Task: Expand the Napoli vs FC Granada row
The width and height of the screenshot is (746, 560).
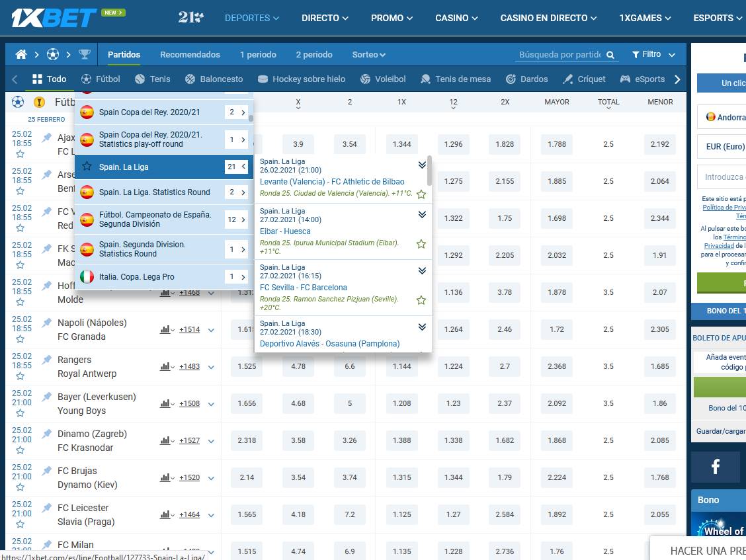Action: [x=211, y=330]
